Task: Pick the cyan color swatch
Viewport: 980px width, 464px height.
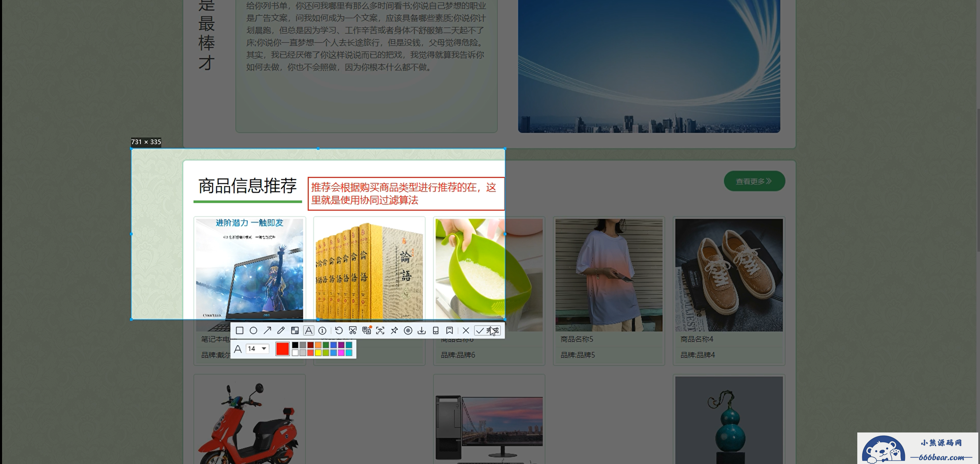Action: pyautogui.click(x=349, y=353)
